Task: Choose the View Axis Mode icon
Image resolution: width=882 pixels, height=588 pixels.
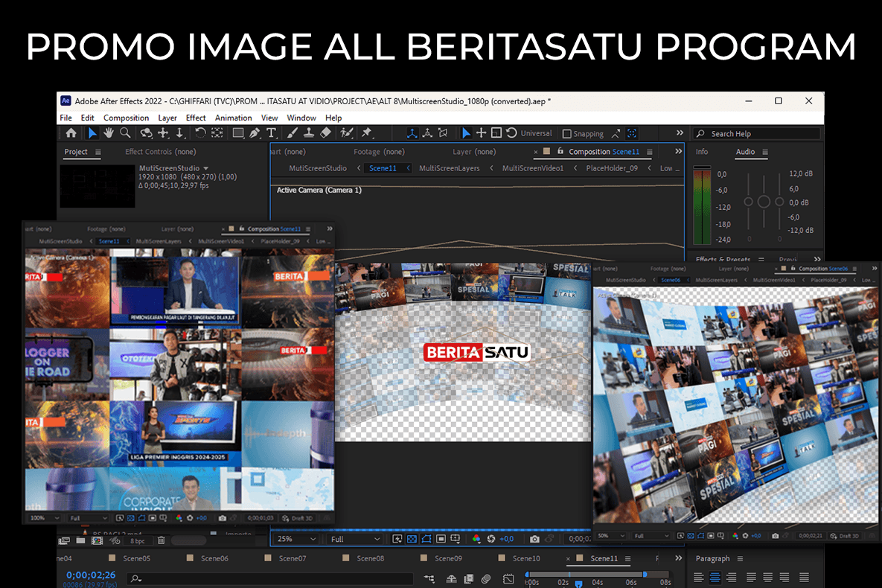Action: (x=444, y=133)
